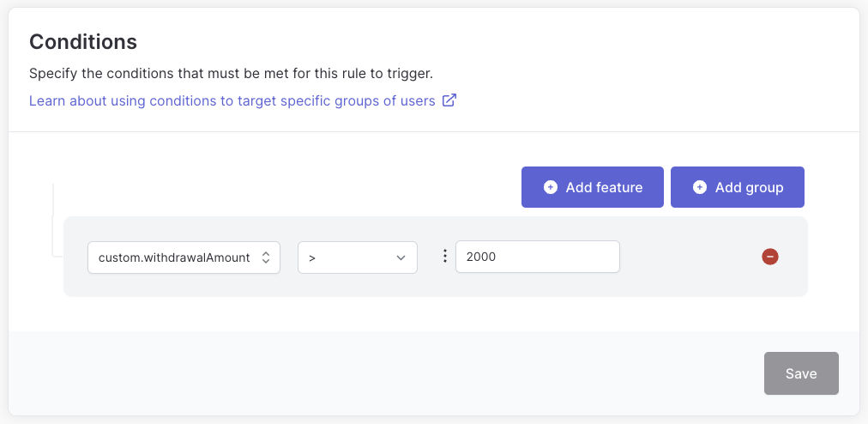This screenshot has width=868, height=424.
Task: Add a new condition group
Action: [738, 187]
